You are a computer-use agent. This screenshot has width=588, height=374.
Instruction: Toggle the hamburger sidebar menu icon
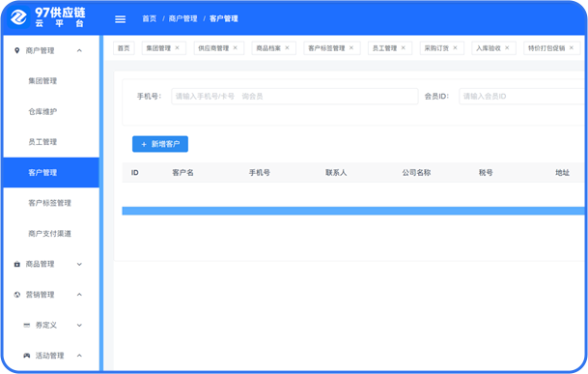120,19
